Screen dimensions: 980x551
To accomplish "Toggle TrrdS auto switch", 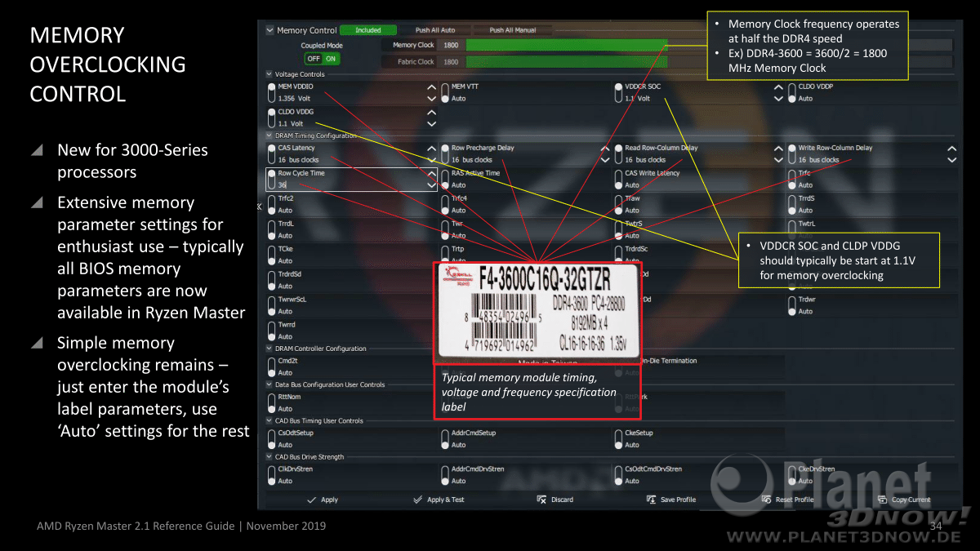I will 792,204.
